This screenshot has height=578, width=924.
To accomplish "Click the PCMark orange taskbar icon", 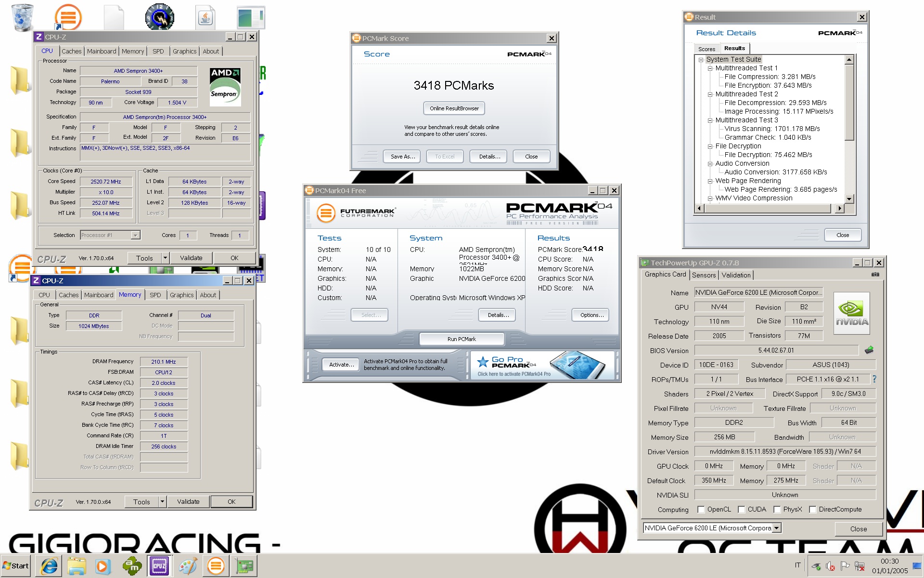I will [216, 566].
